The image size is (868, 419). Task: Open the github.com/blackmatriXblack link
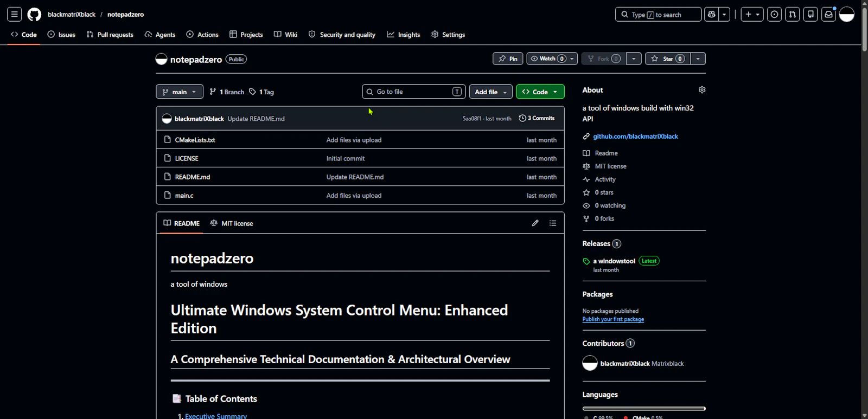click(636, 137)
